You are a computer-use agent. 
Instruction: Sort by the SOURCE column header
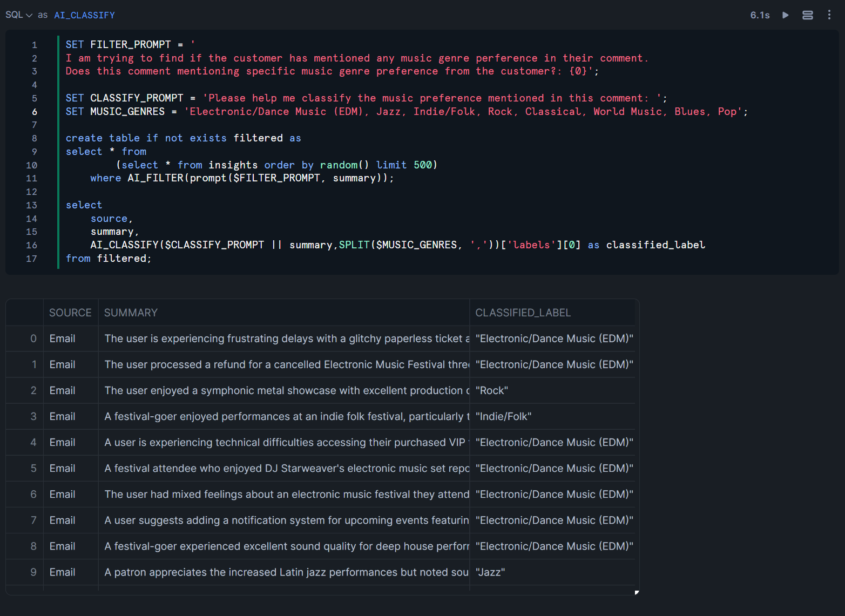[70, 313]
